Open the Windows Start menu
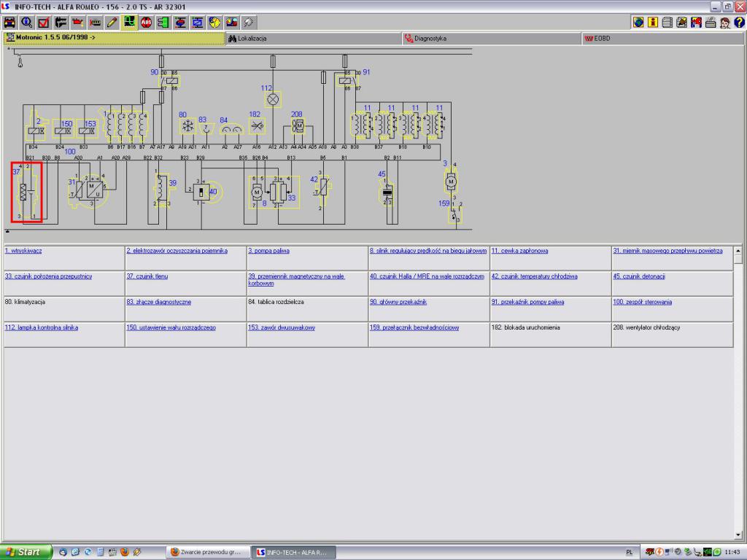 coord(26,552)
